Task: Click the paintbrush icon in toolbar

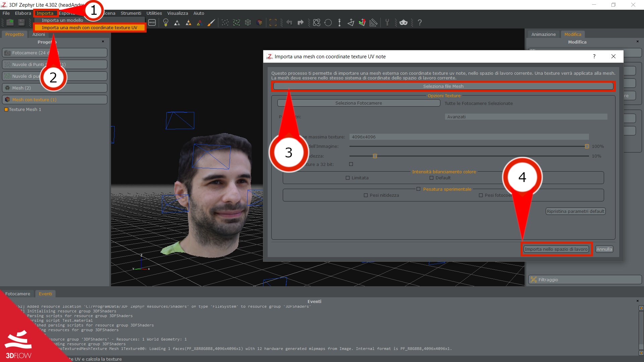Action: [211, 22]
